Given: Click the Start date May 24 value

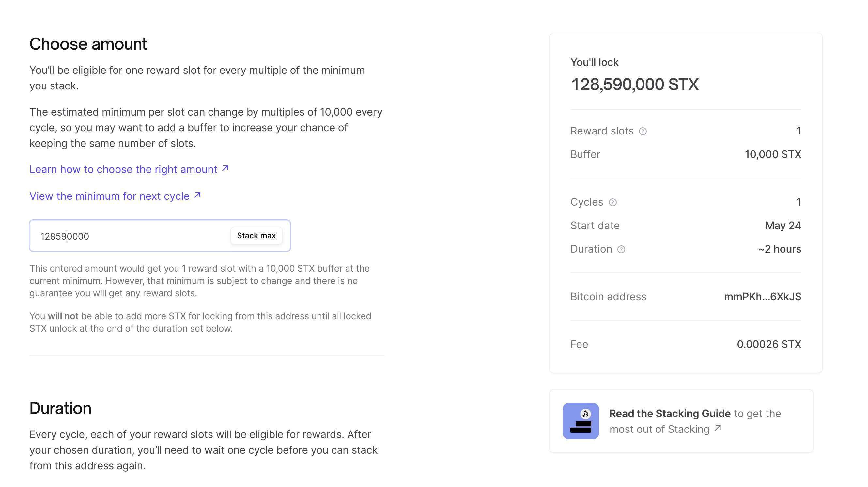Looking at the screenshot, I should coord(783,226).
